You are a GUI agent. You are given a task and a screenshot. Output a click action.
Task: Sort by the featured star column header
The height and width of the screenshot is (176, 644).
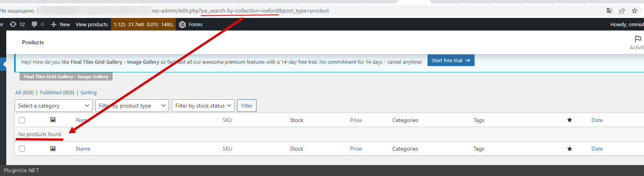pos(569,120)
